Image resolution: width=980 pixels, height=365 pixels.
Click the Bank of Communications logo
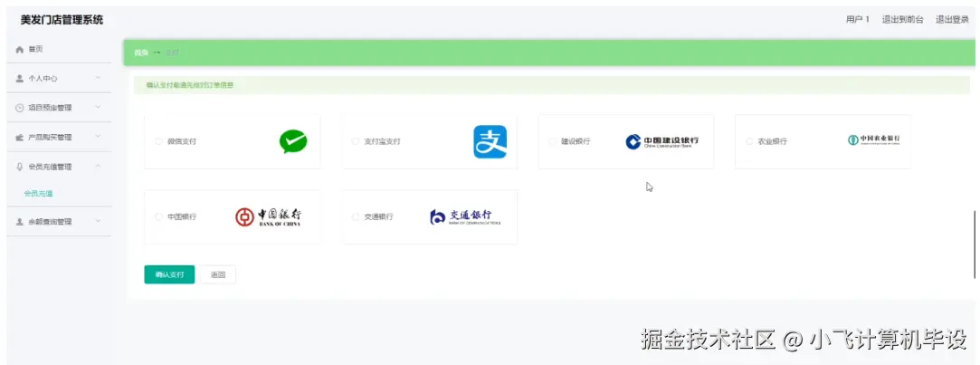tap(465, 216)
